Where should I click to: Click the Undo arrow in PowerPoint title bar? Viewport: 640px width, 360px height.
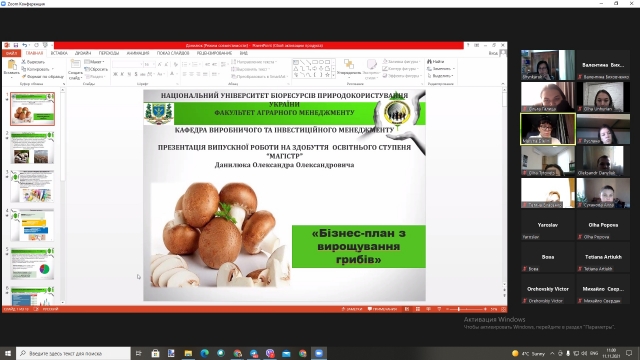coord(24,45)
